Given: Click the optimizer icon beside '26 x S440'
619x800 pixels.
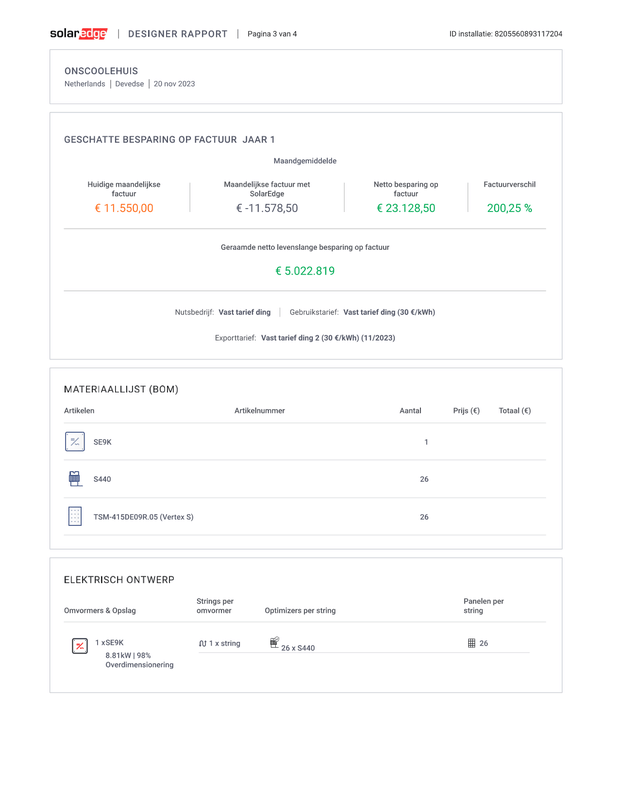Looking at the screenshot, I should 274,643.
